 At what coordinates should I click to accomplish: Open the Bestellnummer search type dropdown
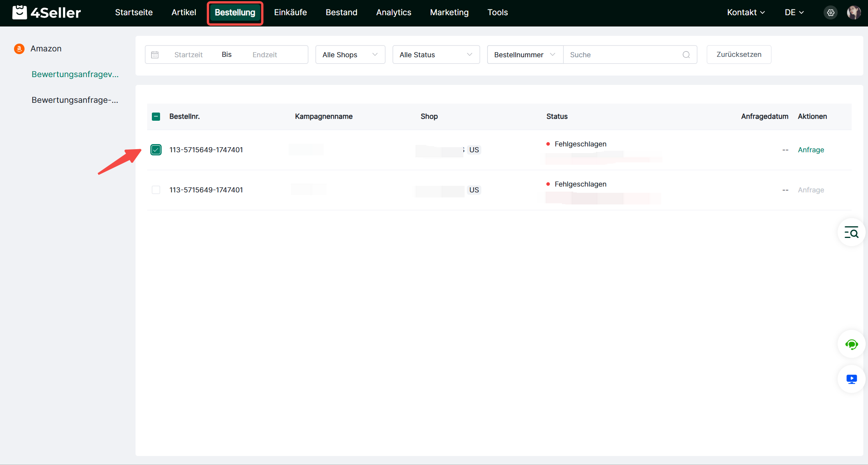click(x=525, y=55)
